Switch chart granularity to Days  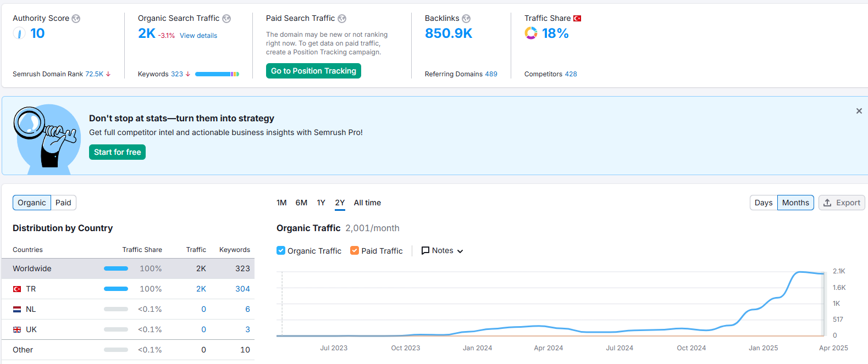[764, 203]
